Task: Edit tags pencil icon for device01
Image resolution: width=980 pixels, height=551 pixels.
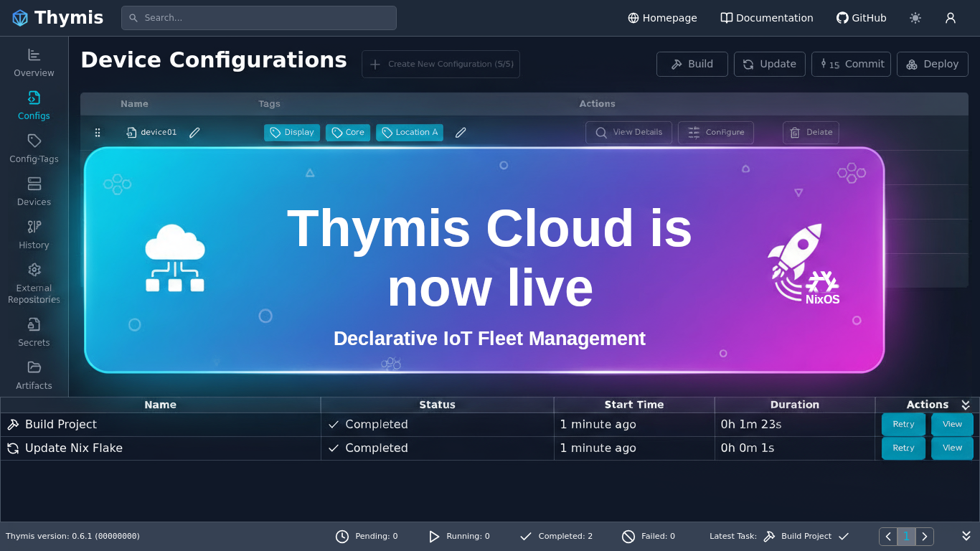Action: pos(461,133)
